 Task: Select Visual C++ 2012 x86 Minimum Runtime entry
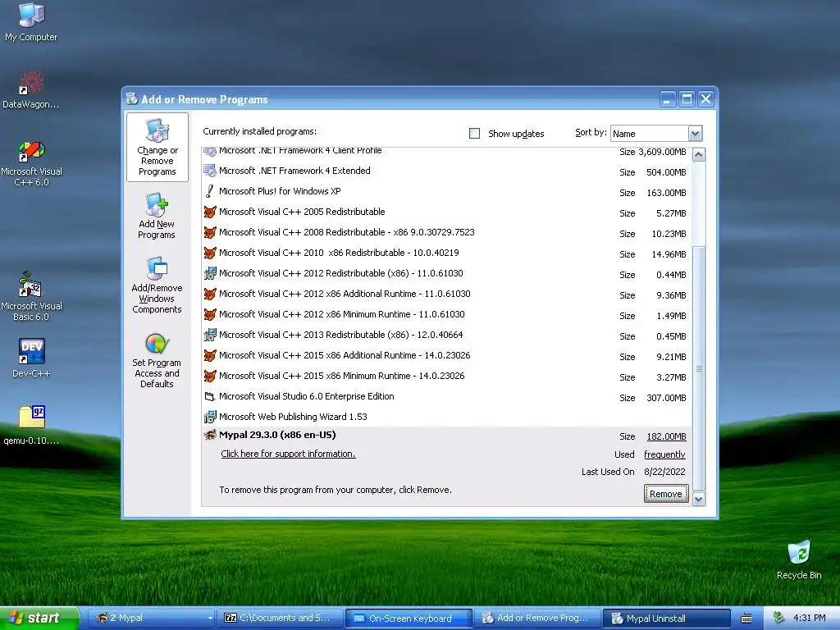click(446, 314)
